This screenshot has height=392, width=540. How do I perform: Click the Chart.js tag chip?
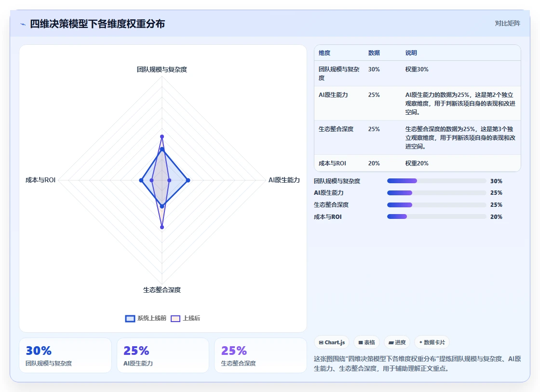click(x=332, y=342)
